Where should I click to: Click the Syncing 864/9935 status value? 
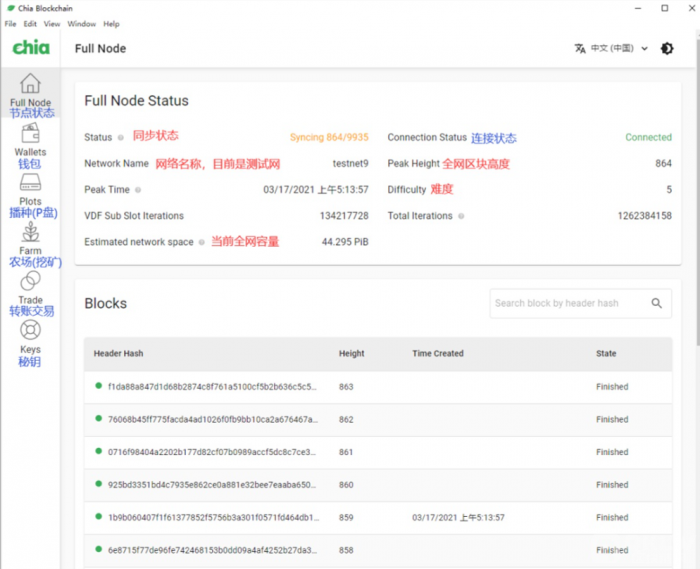point(329,137)
